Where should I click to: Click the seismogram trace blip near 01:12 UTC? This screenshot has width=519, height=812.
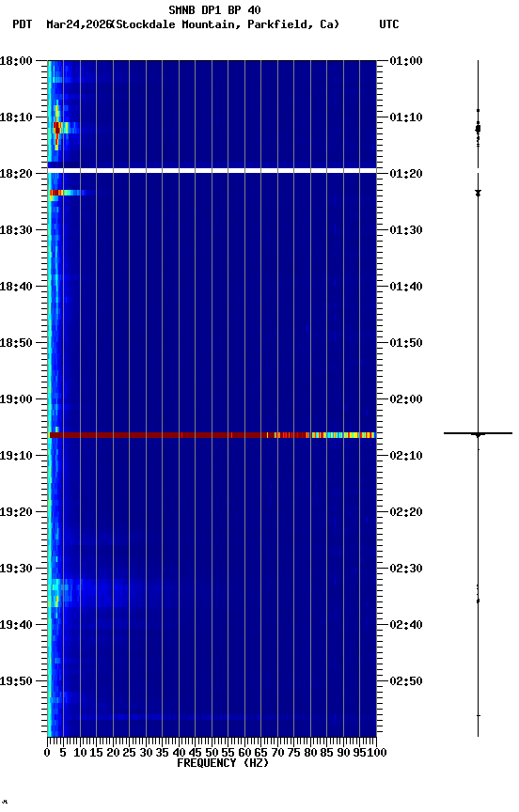click(478, 129)
